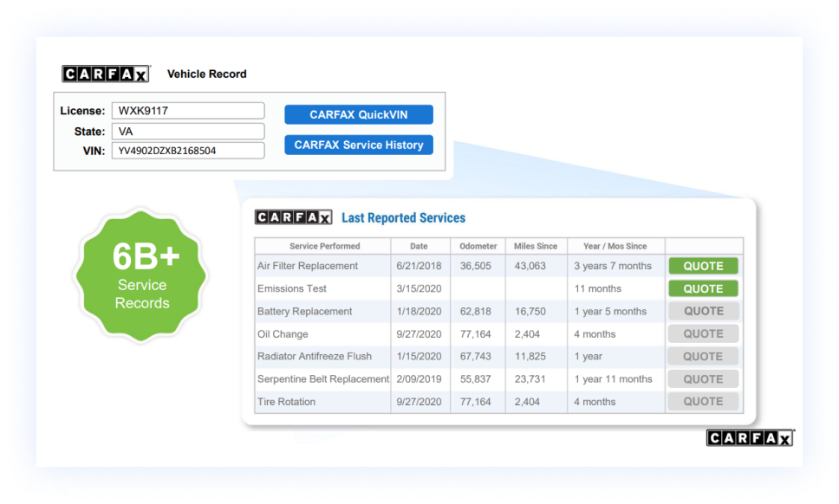The image size is (839, 504).
Task: Click "4 months" in the Oil Change row
Action: (x=595, y=334)
